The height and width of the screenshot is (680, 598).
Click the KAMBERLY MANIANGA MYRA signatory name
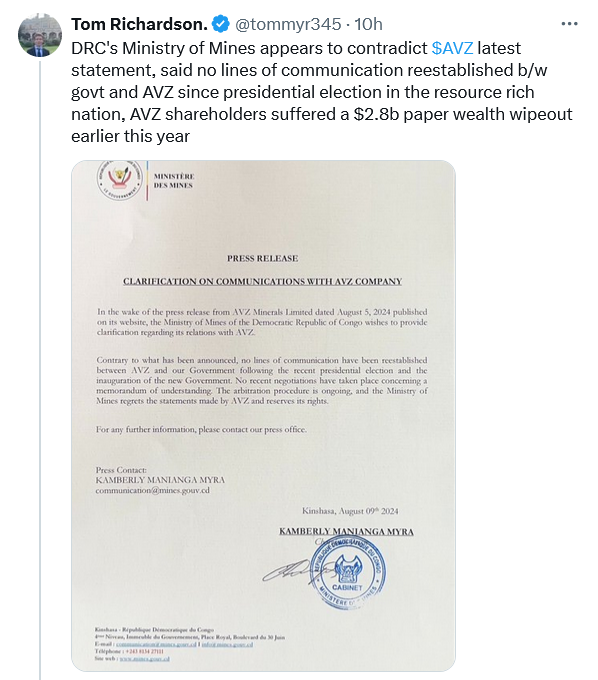tap(346, 531)
